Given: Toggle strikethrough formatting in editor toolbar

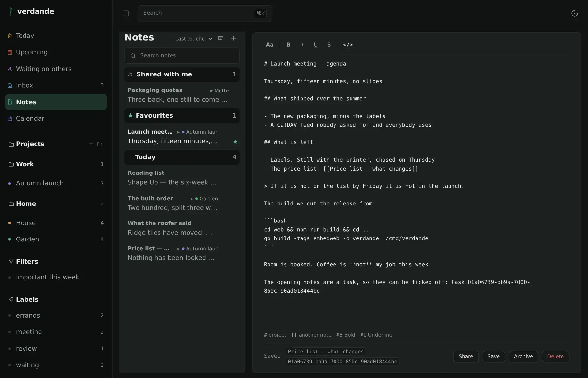Looking at the screenshot, I should [x=329, y=45].
